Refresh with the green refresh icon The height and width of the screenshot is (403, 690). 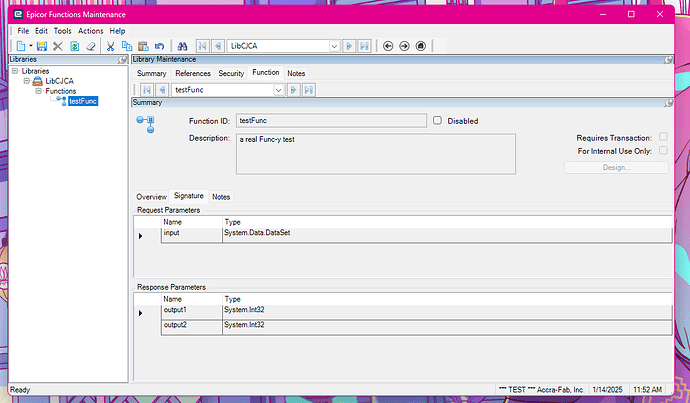(74, 46)
